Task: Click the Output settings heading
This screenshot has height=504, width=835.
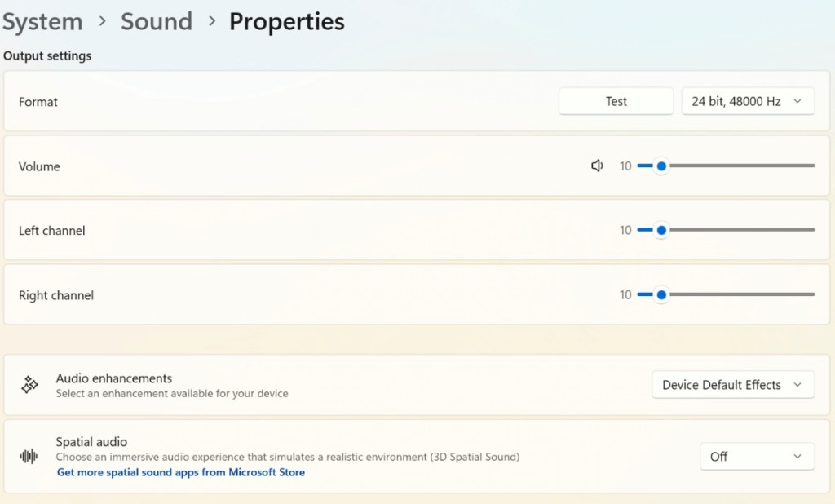Action: (47, 56)
